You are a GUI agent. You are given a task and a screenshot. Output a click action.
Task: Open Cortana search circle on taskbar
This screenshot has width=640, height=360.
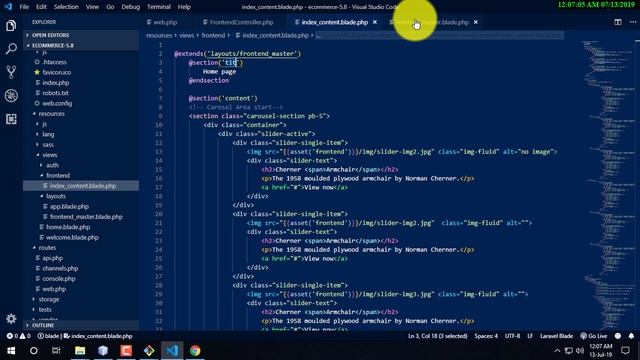pos(33,351)
